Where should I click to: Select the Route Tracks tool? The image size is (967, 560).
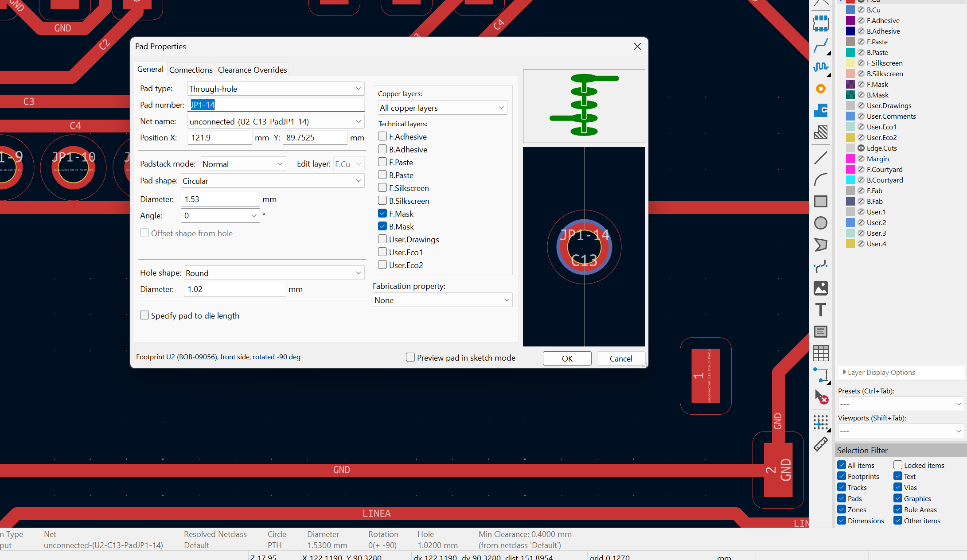[x=821, y=45]
